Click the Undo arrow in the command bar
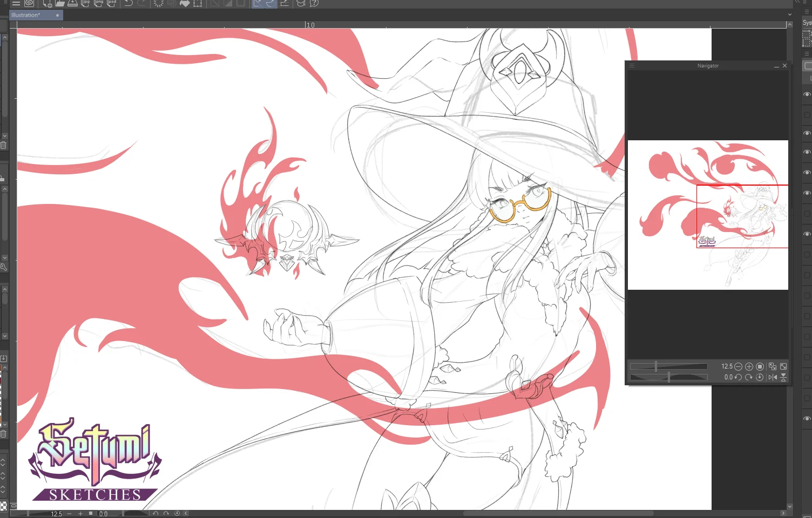812x518 pixels. pos(128,3)
